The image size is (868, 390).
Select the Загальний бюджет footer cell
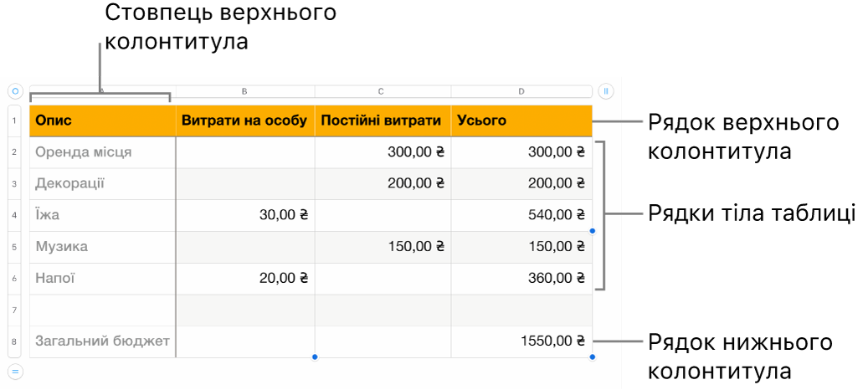tap(103, 341)
